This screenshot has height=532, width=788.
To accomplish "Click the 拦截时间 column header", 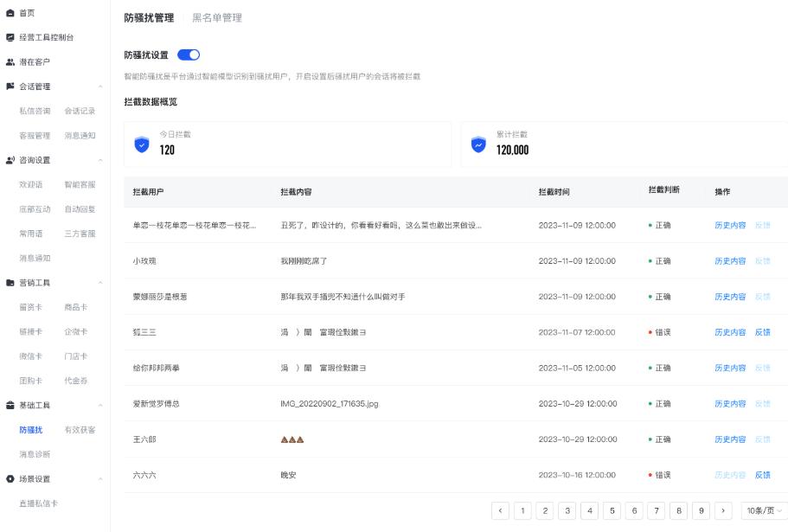I will click(x=554, y=192).
